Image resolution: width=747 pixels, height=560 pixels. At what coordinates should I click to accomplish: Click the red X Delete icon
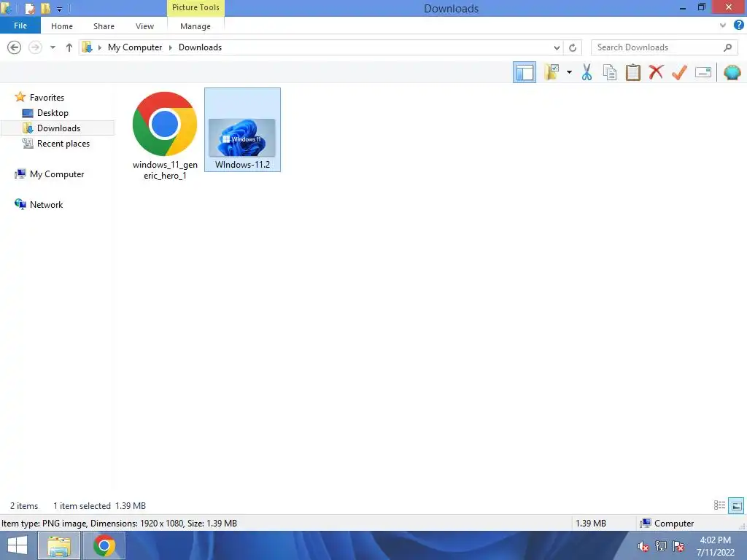[656, 72]
